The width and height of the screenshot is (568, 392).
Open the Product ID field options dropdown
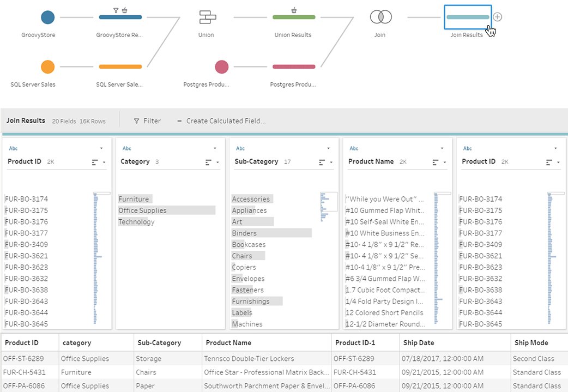point(101,148)
